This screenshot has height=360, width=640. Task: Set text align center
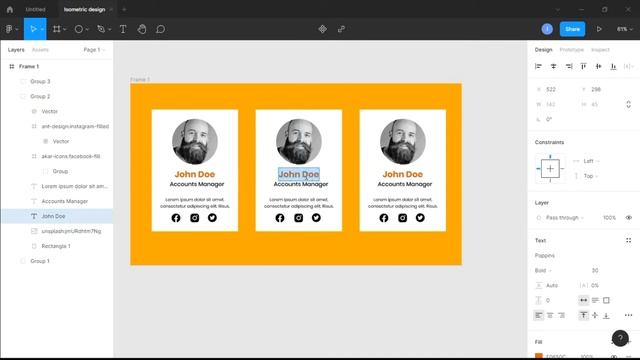point(550,315)
